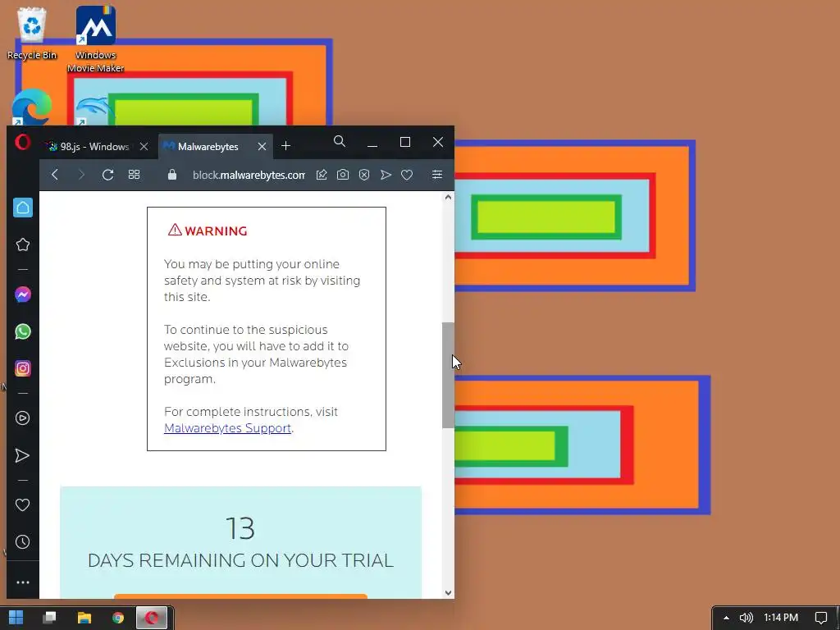
Task: Open the Player icon in sidebar
Action: (22, 418)
